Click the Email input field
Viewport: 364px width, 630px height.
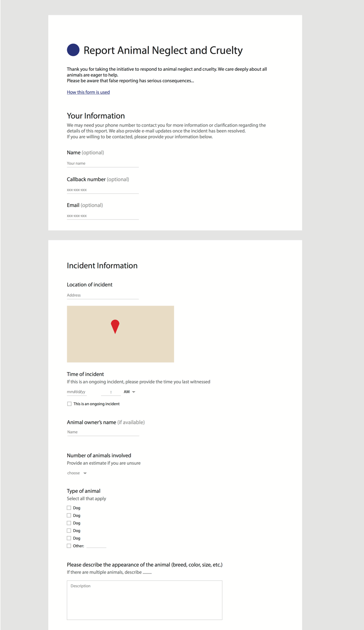pyautogui.click(x=103, y=216)
